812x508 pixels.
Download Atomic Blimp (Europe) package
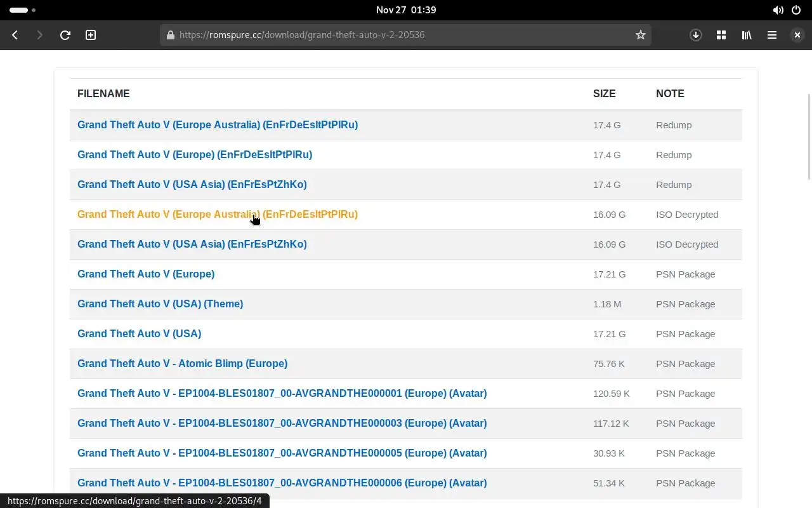(182, 364)
